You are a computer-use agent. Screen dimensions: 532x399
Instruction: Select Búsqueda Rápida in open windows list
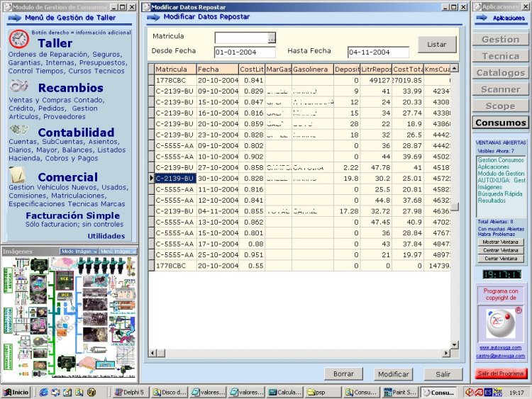500,193
